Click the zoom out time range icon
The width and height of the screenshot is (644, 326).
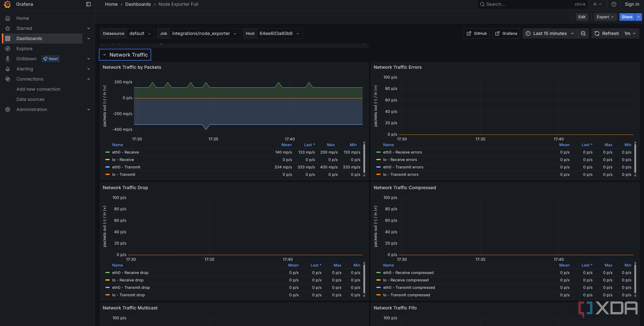tap(583, 33)
